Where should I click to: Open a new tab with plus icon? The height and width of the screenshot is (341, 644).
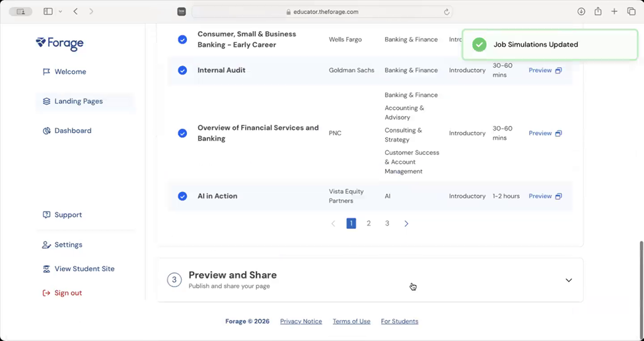coord(614,11)
